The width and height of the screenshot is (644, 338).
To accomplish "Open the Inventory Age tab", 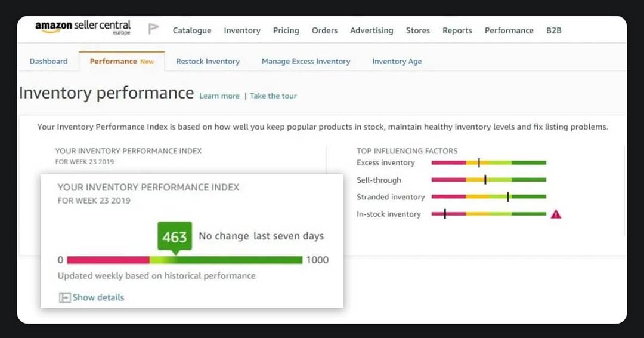I will point(397,62).
